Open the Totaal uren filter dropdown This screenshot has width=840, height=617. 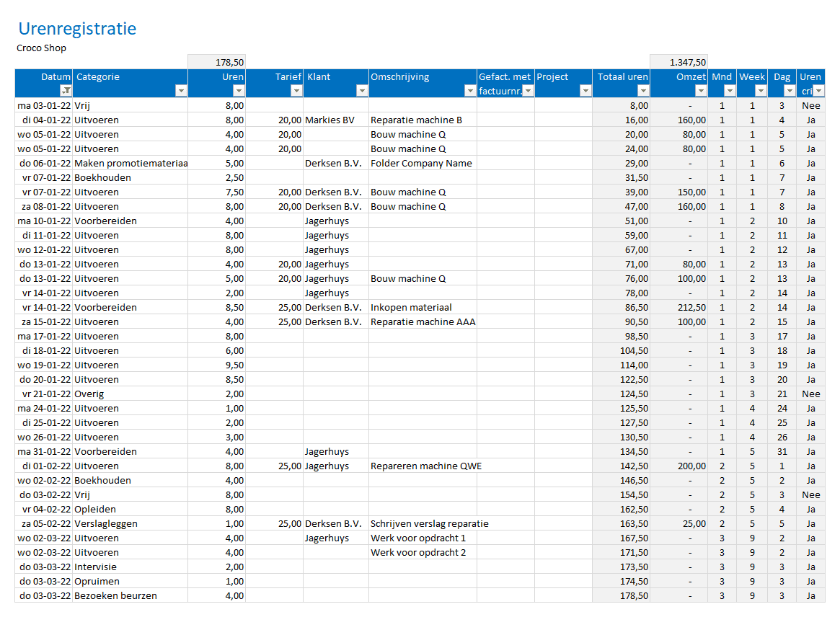pyautogui.click(x=643, y=91)
